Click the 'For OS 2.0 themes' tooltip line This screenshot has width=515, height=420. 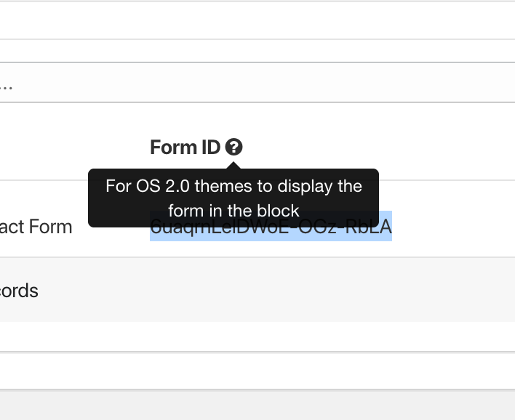233,186
